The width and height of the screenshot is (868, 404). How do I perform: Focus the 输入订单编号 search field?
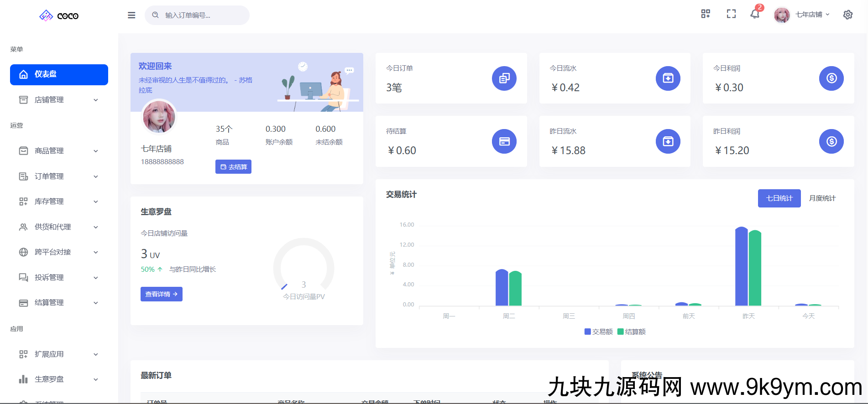click(197, 15)
